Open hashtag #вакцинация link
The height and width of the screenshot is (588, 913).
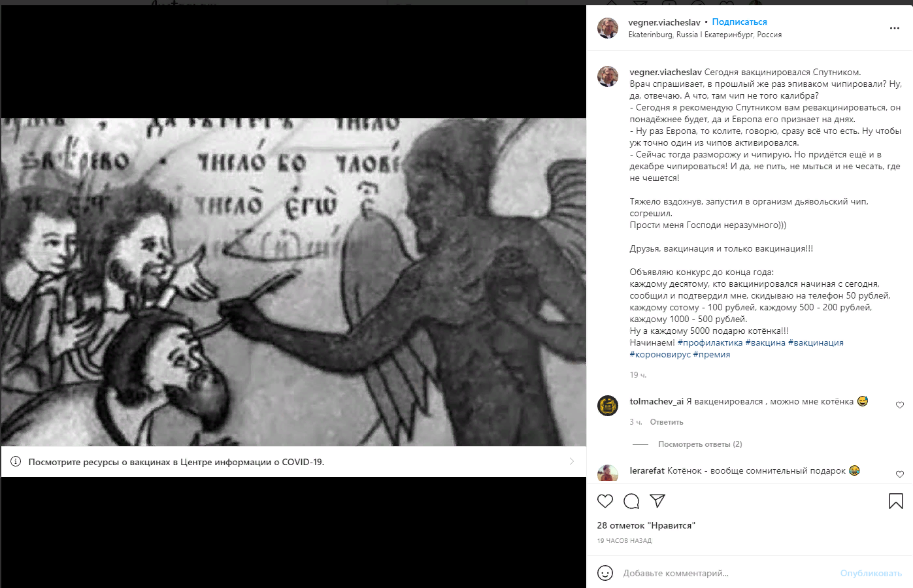(x=816, y=342)
